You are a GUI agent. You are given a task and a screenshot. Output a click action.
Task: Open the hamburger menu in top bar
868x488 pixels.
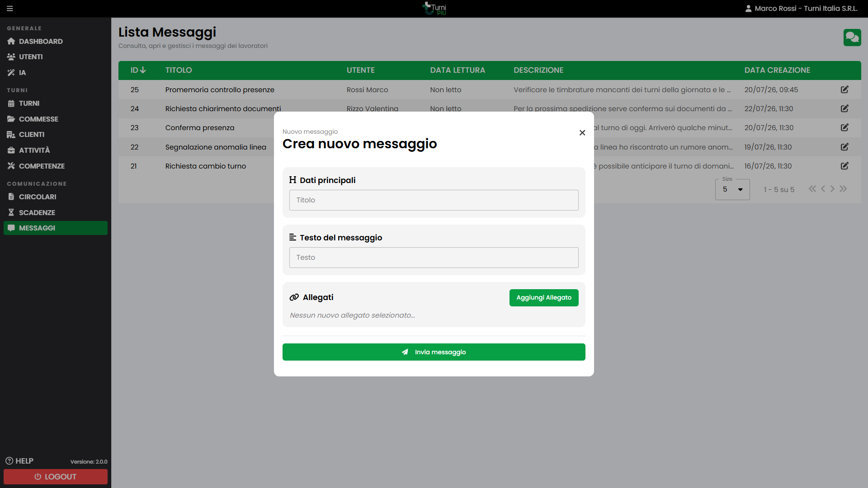[10, 9]
